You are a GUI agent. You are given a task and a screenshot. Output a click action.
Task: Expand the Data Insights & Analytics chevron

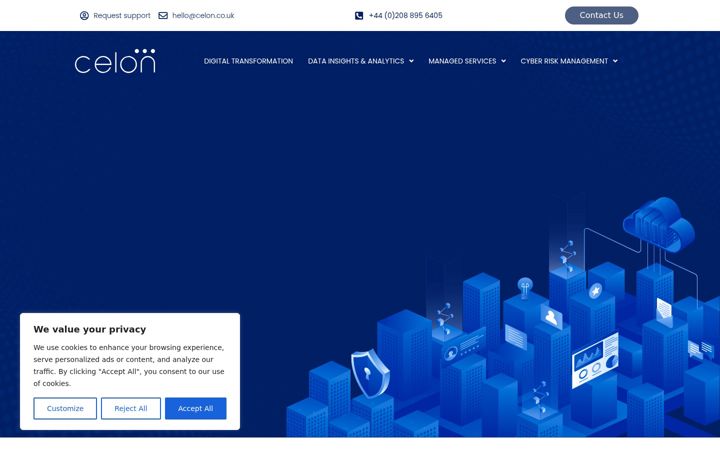[411, 61]
